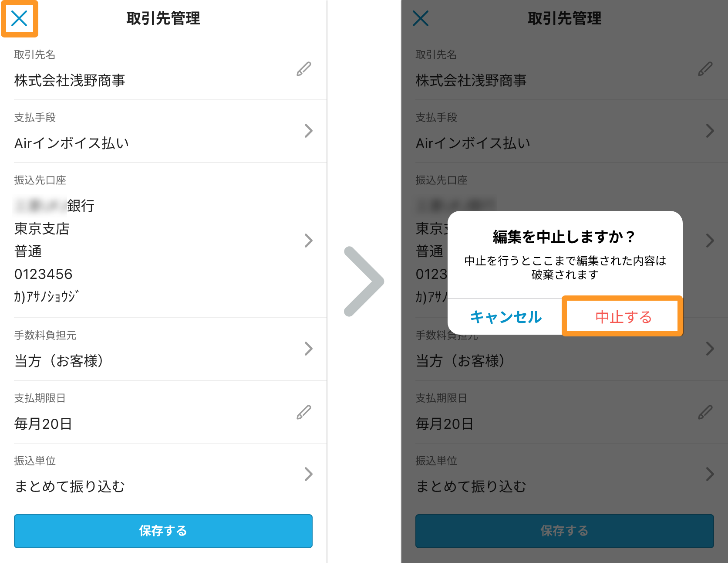Viewport: 728px width, 563px height.
Task: Edit 支払期限日 with left pencil icon
Action: (303, 412)
